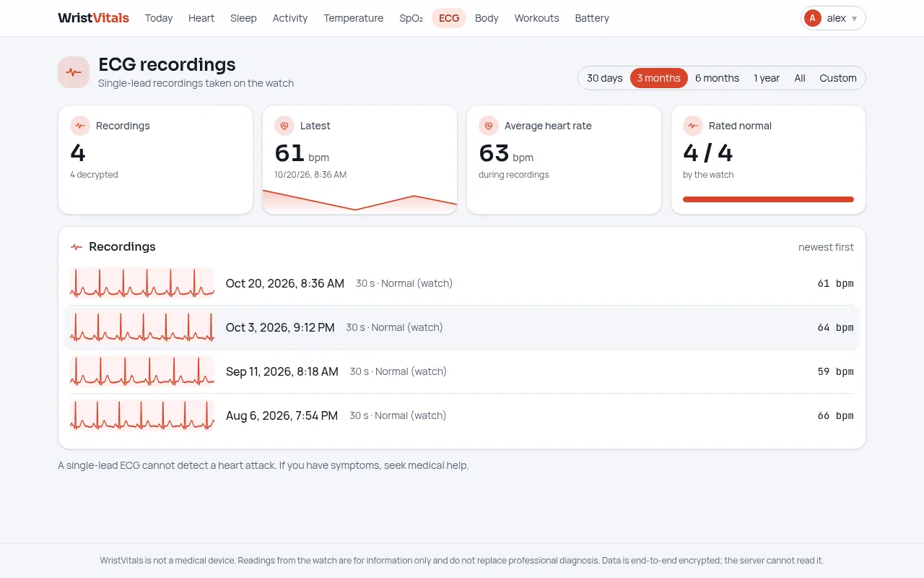Screen dimensions: 924x578
Task: Click the WristVitals logo
Action: click(94, 18)
